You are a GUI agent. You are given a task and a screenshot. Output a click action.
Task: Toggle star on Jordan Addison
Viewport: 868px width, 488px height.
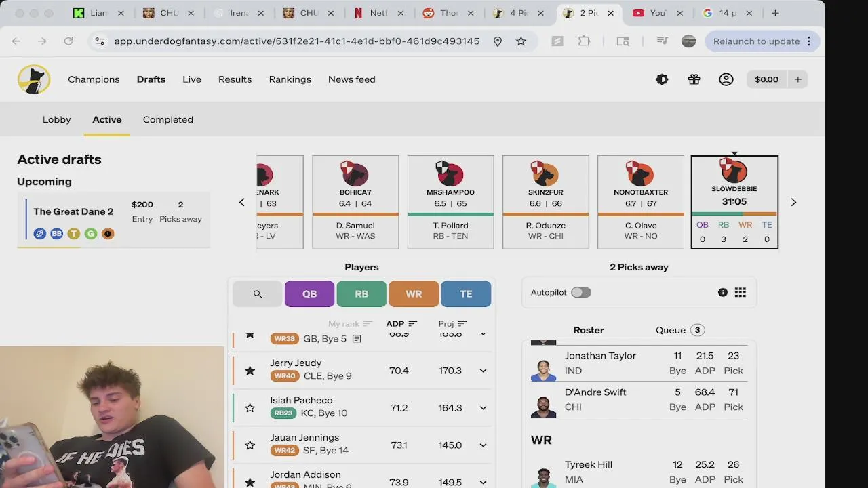[x=250, y=482]
